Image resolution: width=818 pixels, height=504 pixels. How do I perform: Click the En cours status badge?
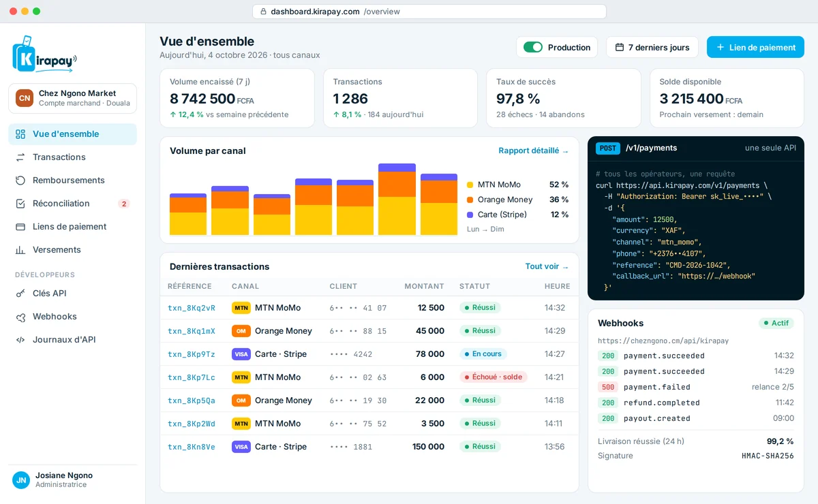click(483, 354)
